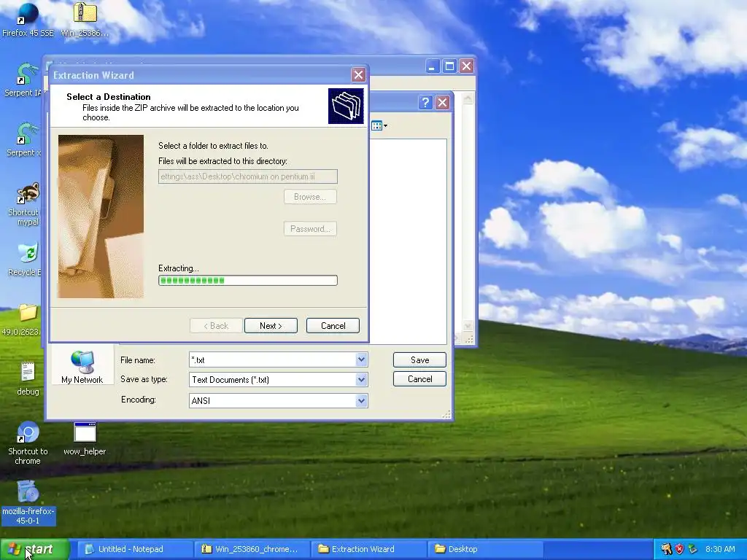The image size is (747, 560).
Task: Open the Start menu
Action: (x=34, y=549)
